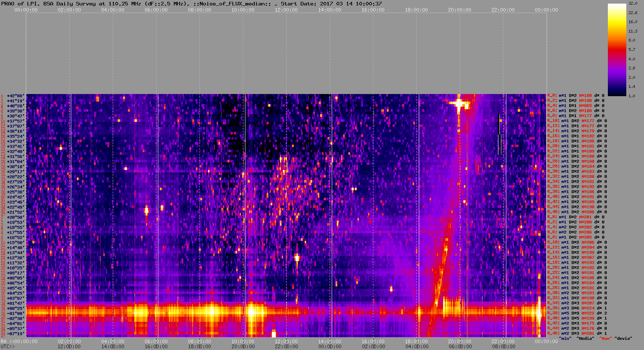Click the 22.6 value on the color scale
Image resolution: width=644 pixels, height=350 pixels.
click(633, 13)
